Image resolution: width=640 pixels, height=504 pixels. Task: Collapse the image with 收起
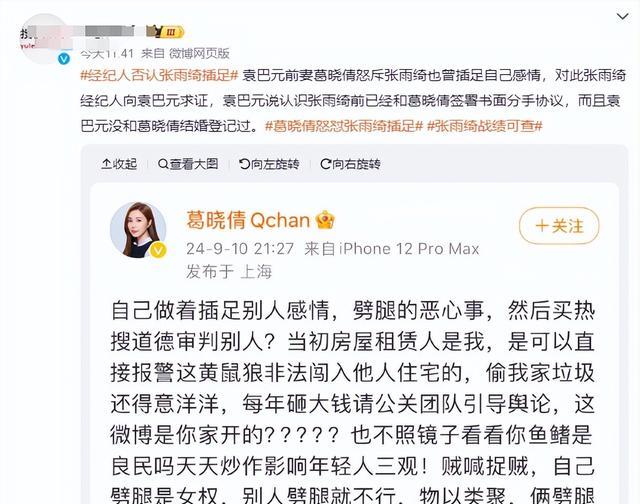point(119,164)
